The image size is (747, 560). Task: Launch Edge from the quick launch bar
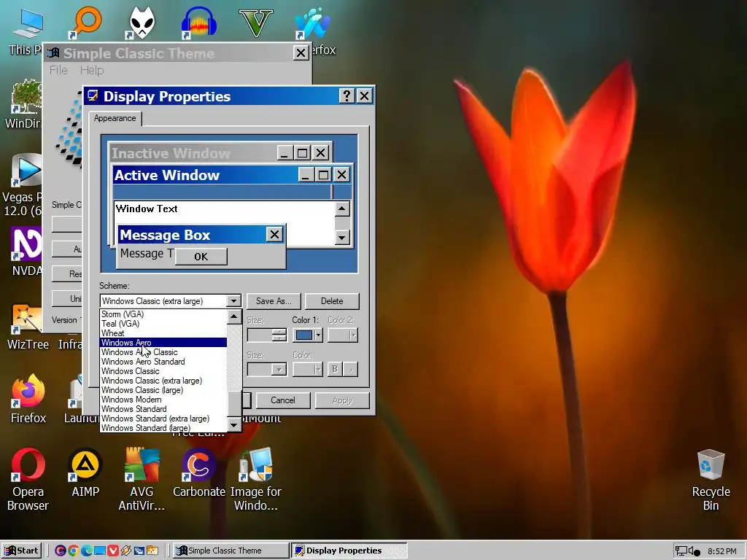click(87, 551)
